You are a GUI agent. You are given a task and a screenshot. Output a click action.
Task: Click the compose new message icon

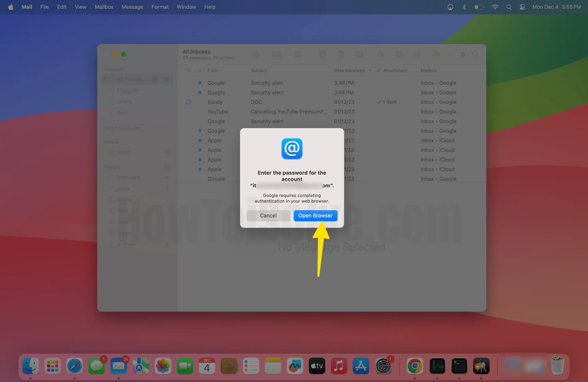(298, 54)
